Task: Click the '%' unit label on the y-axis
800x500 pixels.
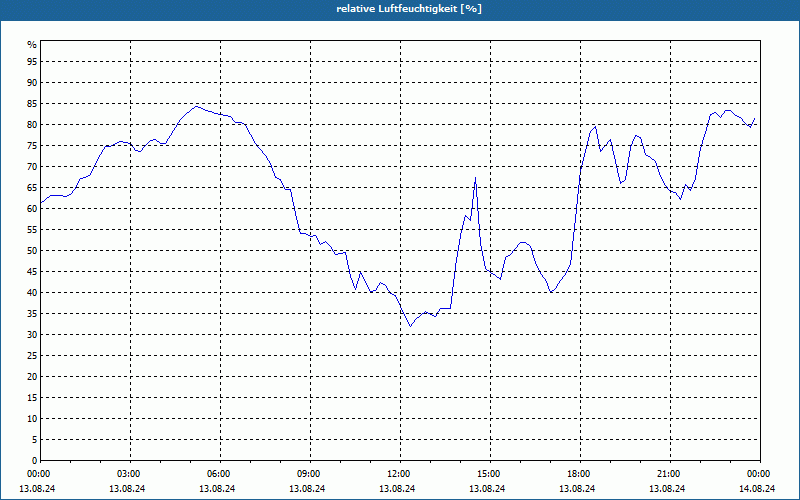Action: tap(32, 45)
